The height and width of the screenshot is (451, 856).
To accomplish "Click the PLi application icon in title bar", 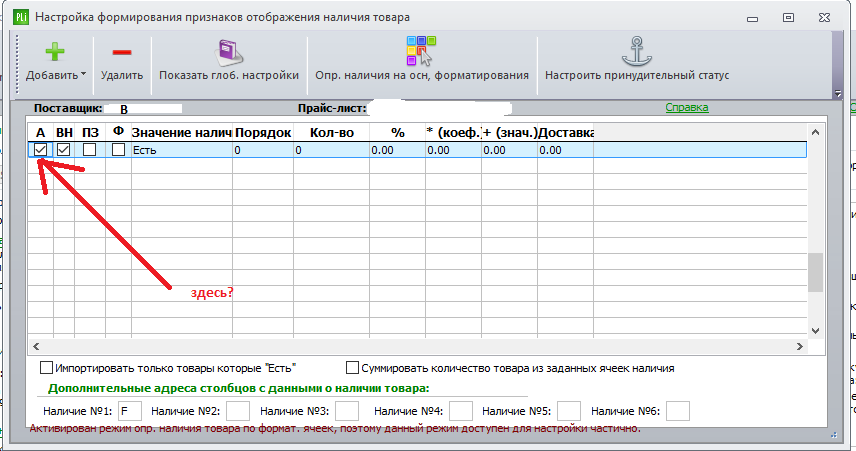I will pyautogui.click(x=21, y=17).
